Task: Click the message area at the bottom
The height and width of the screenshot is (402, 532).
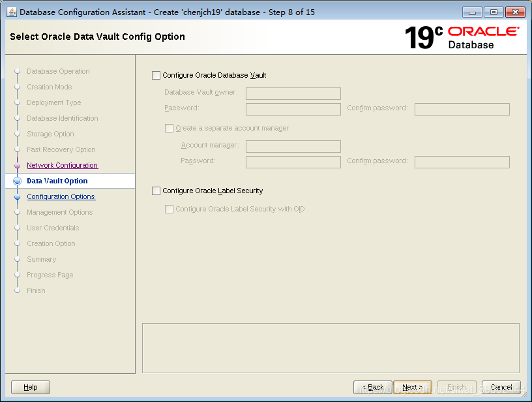Action: pos(331,348)
